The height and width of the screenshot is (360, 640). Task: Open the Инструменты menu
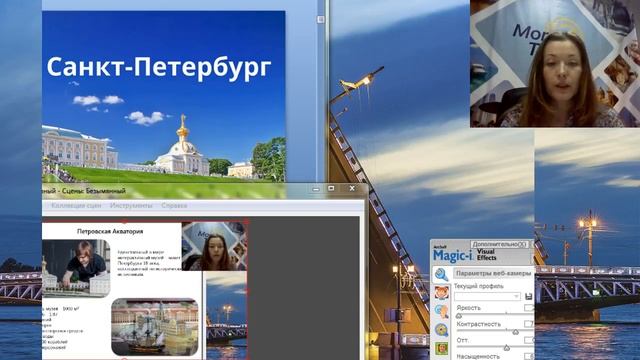[x=131, y=205]
